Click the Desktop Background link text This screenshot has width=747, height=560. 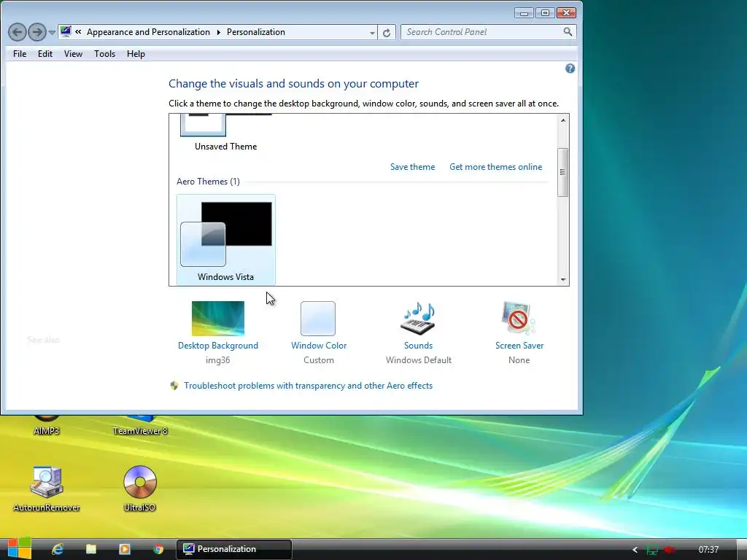pyautogui.click(x=217, y=346)
